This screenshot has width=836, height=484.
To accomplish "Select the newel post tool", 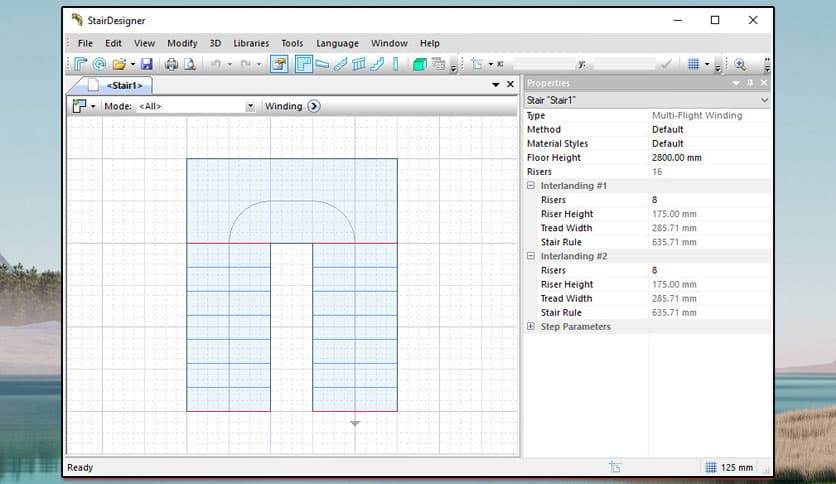I will (396, 64).
